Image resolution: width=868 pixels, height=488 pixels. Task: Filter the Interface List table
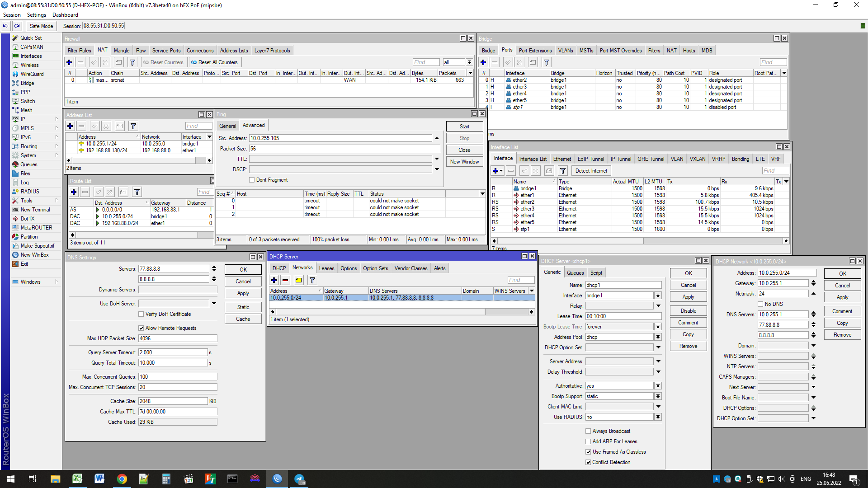point(563,171)
